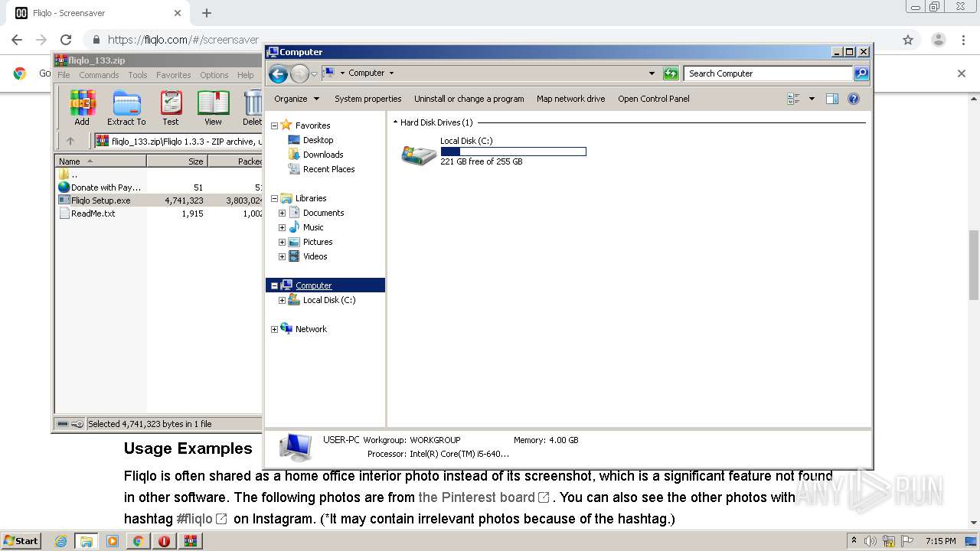Click Extract To icon in WinRAR
Screen dimensions: 980x551
click(126, 107)
